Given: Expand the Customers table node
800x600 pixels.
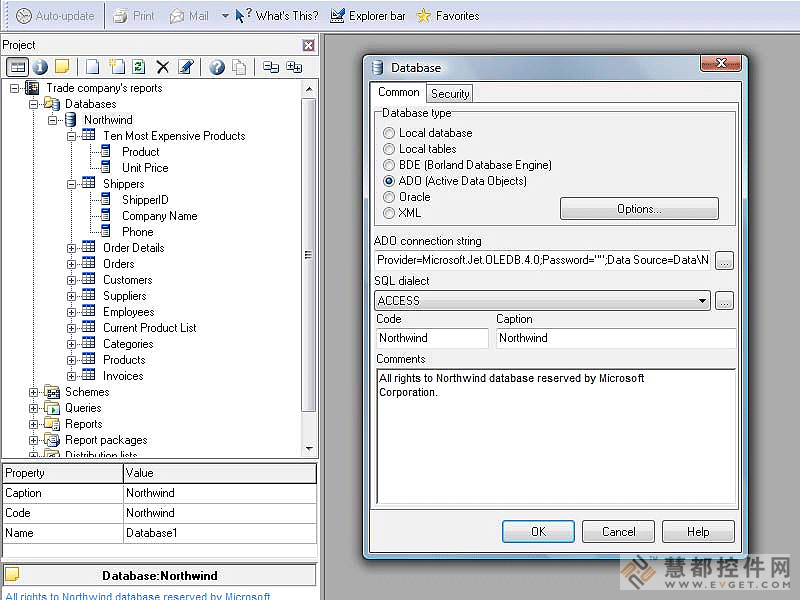Looking at the screenshot, I should tap(71, 280).
